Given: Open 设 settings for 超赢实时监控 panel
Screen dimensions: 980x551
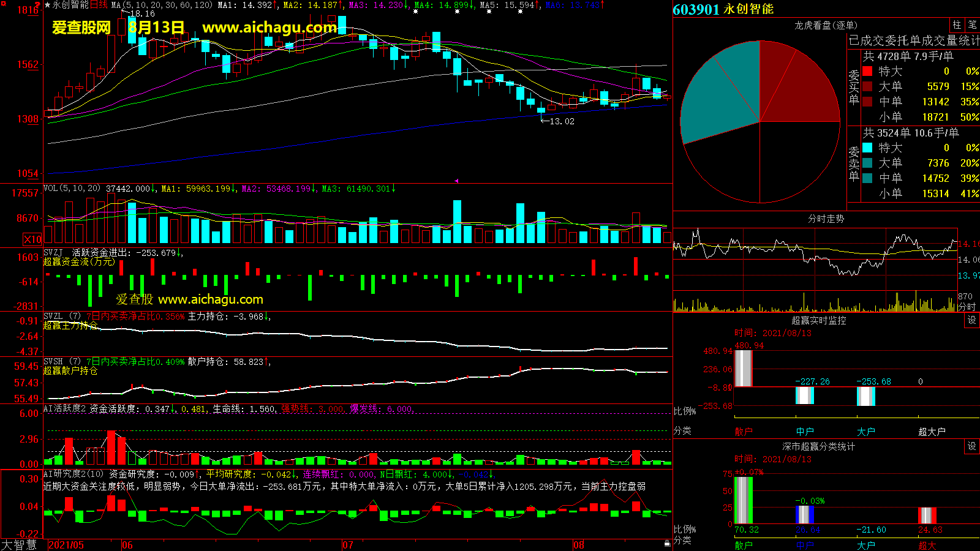Looking at the screenshot, I should tap(972, 320).
